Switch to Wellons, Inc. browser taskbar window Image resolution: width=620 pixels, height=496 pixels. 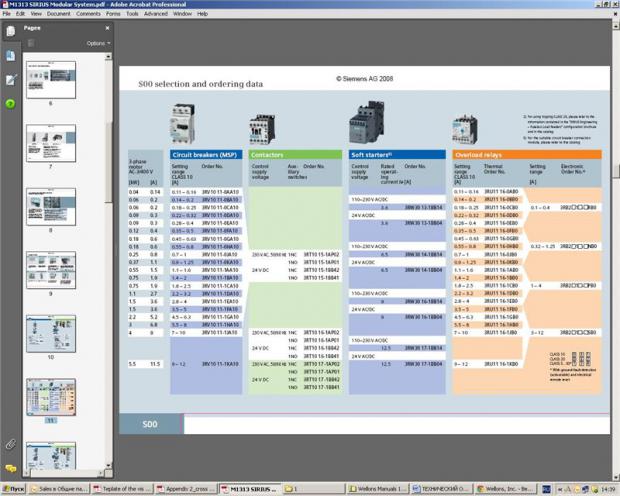(505, 489)
